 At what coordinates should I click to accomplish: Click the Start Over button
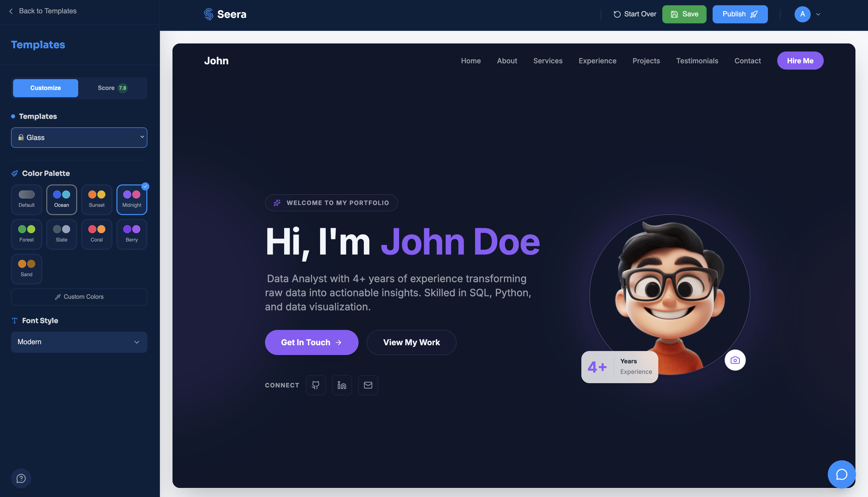point(635,14)
